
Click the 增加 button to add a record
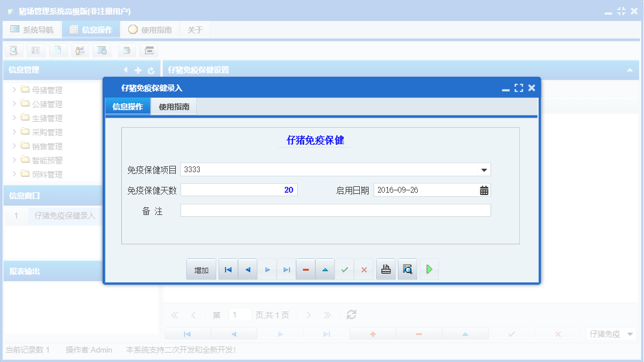[201, 269]
